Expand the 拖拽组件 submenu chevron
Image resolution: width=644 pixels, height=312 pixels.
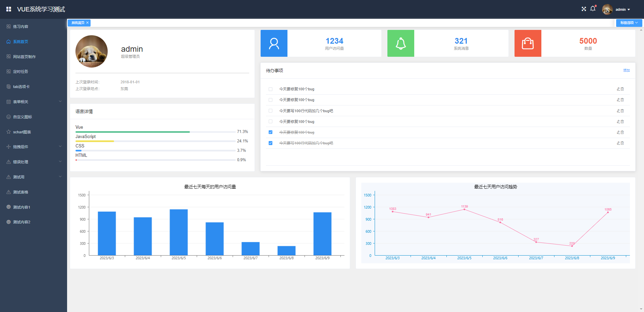click(60, 146)
